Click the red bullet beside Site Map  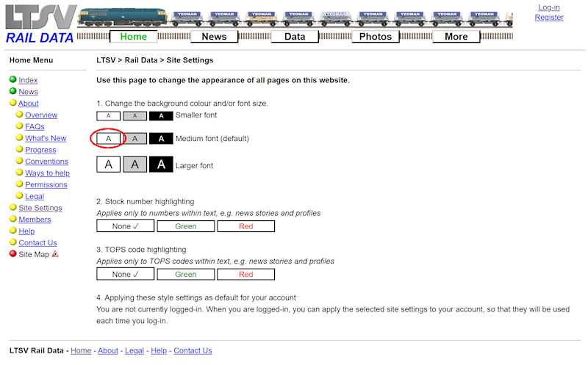[13, 254]
